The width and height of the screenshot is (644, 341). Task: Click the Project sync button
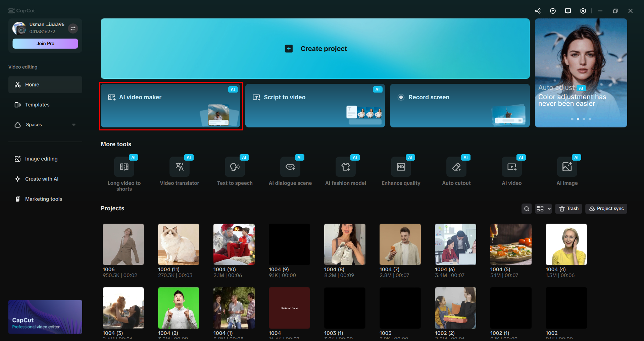click(x=606, y=209)
